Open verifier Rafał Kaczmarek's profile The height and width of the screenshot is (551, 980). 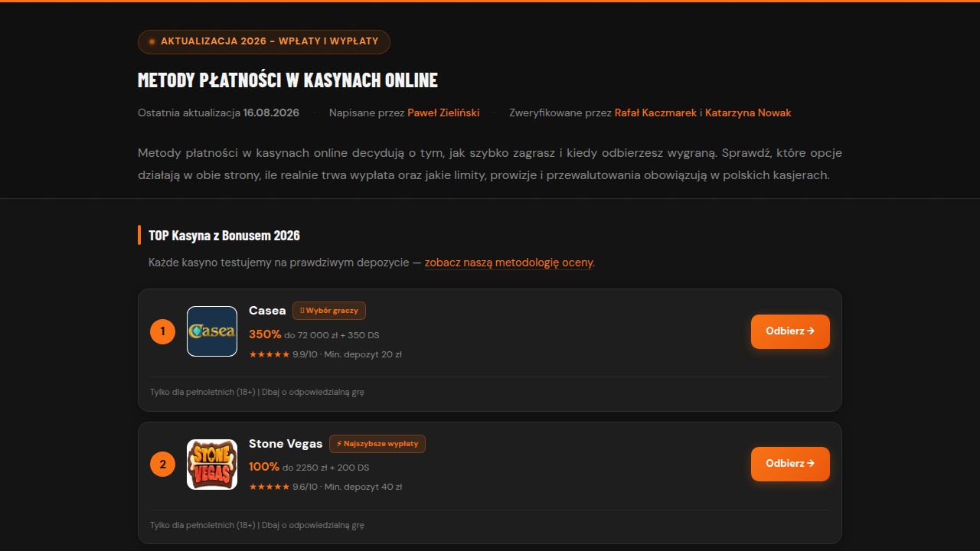click(x=655, y=112)
